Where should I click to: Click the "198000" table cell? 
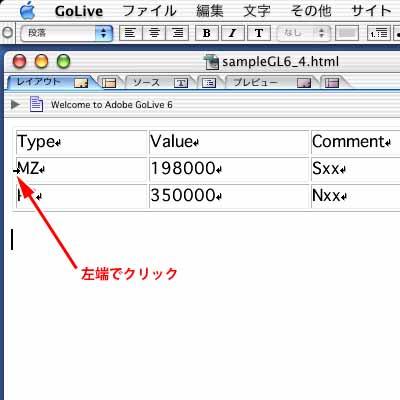229,169
